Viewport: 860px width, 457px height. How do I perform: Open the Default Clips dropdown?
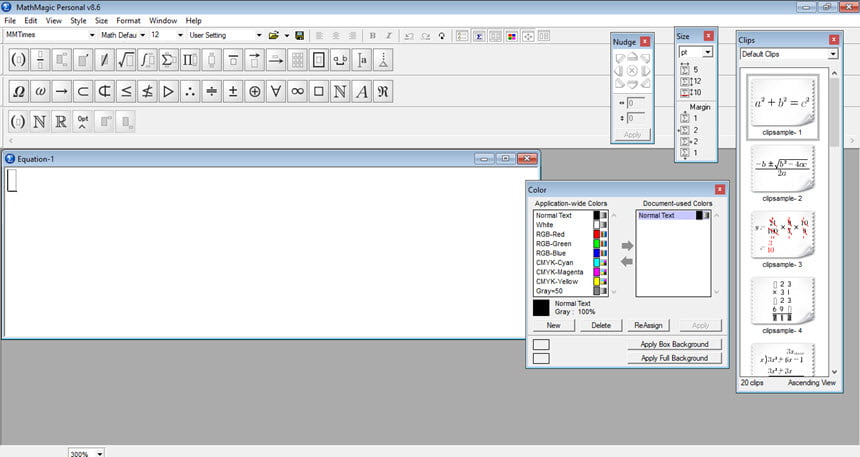833,54
